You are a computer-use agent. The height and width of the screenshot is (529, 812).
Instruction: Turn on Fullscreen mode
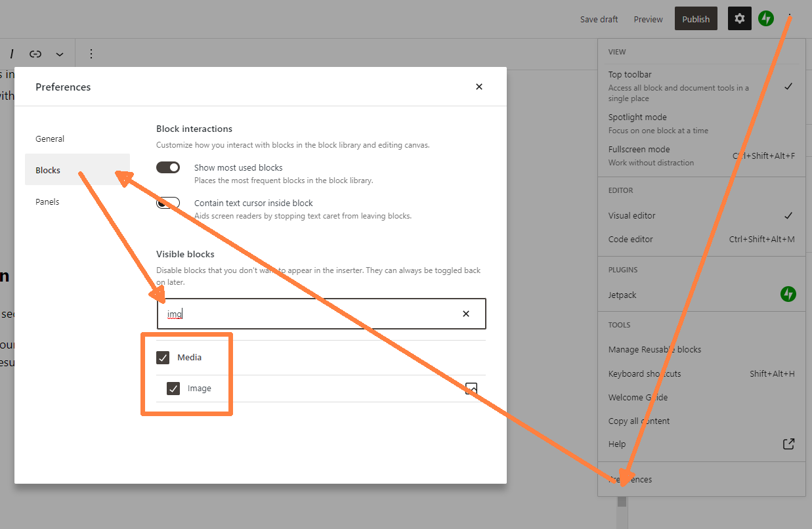pyautogui.click(x=701, y=156)
